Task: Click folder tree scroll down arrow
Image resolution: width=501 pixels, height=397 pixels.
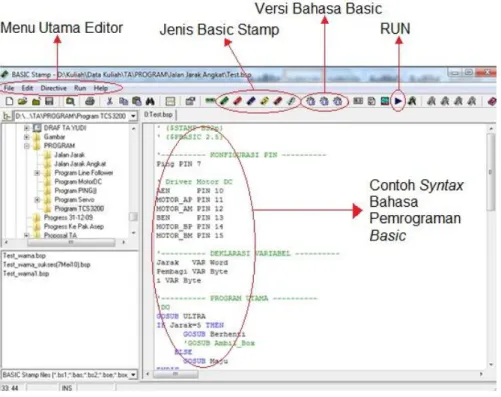Action: coord(134,233)
